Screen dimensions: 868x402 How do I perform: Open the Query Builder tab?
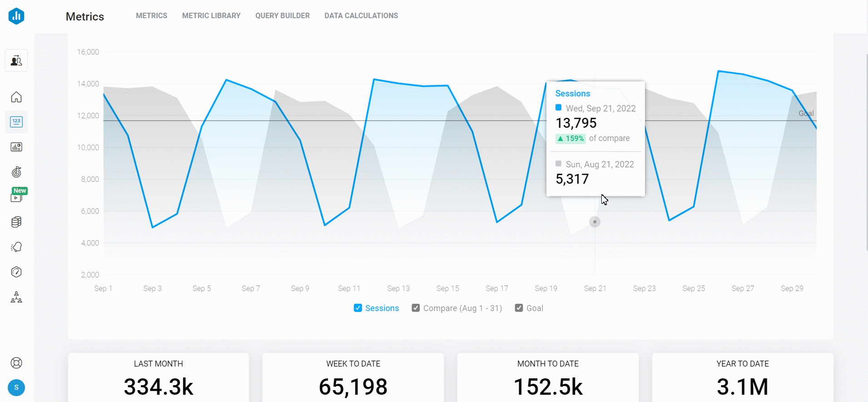(282, 15)
